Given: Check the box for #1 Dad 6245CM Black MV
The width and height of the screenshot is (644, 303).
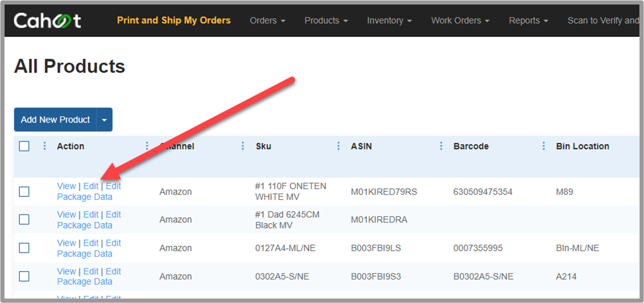Looking at the screenshot, I should coord(24,219).
